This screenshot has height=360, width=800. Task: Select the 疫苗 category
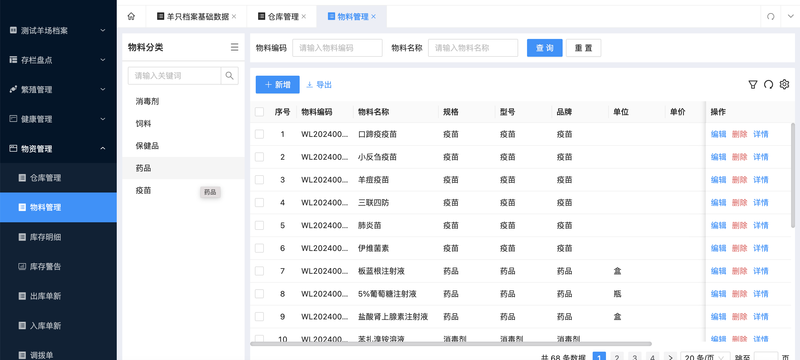tap(184, 191)
